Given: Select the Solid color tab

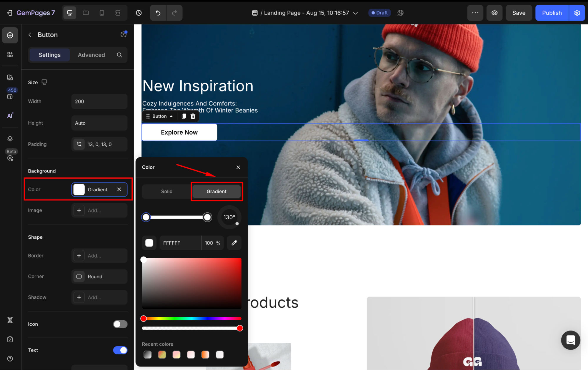Looking at the screenshot, I should (166, 191).
